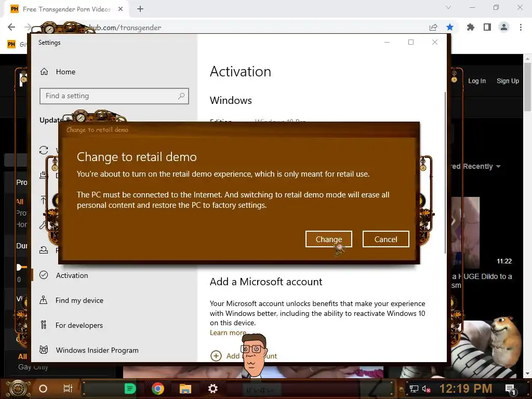The height and width of the screenshot is (399, 532).
Task: Go back in Chrome
Action: 11,27
